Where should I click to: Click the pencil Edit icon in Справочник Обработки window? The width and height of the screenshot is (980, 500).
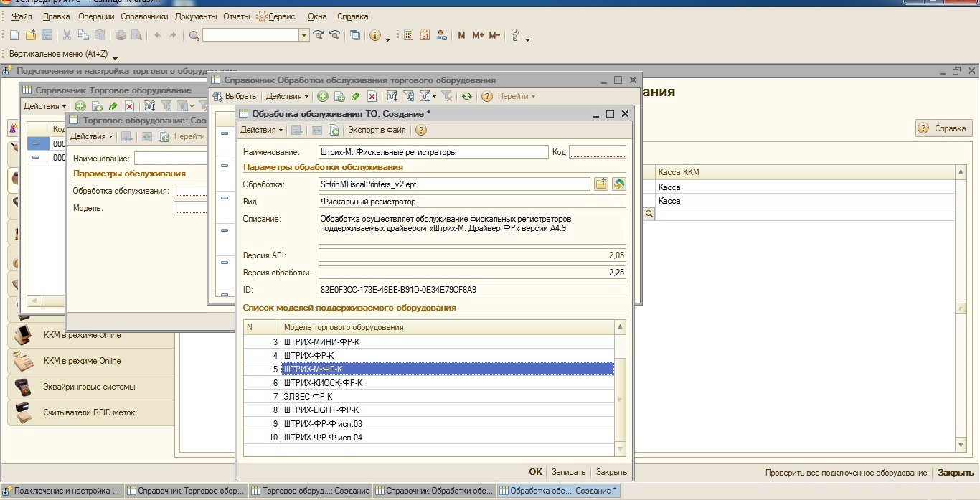pos(355,96)
